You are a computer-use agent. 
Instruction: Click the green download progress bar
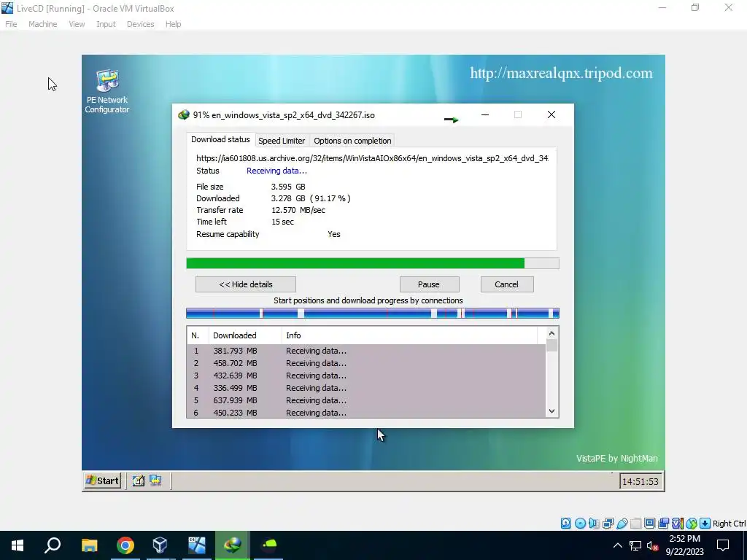pos(373,263)
